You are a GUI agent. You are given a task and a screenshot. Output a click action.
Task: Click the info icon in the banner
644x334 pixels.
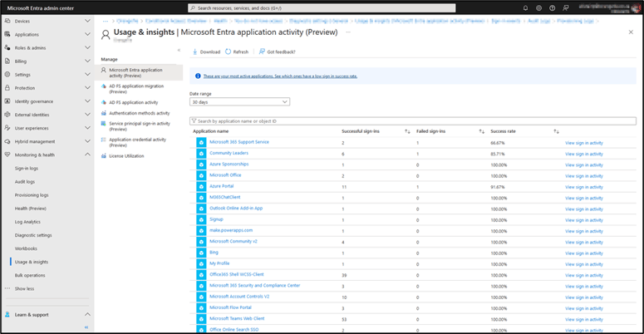tap(198, 76)
